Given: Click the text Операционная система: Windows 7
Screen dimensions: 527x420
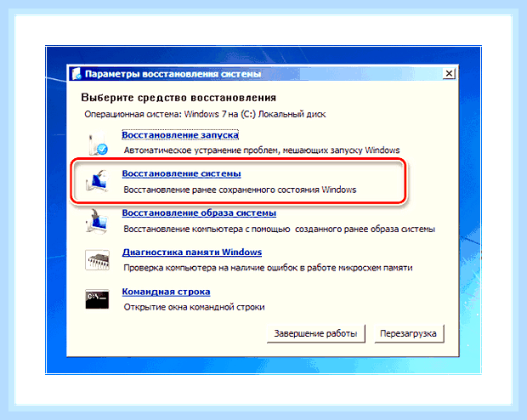Looking at the screenshot, I should pos(205,114).
